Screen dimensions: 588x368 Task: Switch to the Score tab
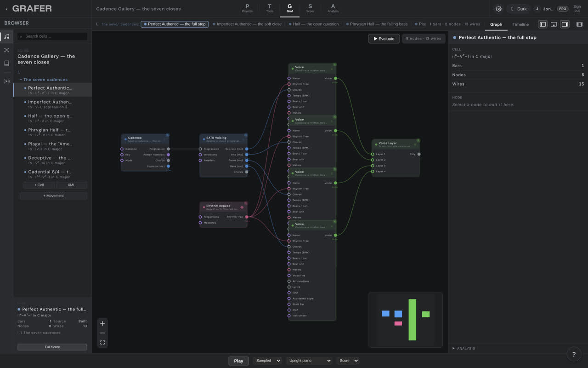point(310,8)
